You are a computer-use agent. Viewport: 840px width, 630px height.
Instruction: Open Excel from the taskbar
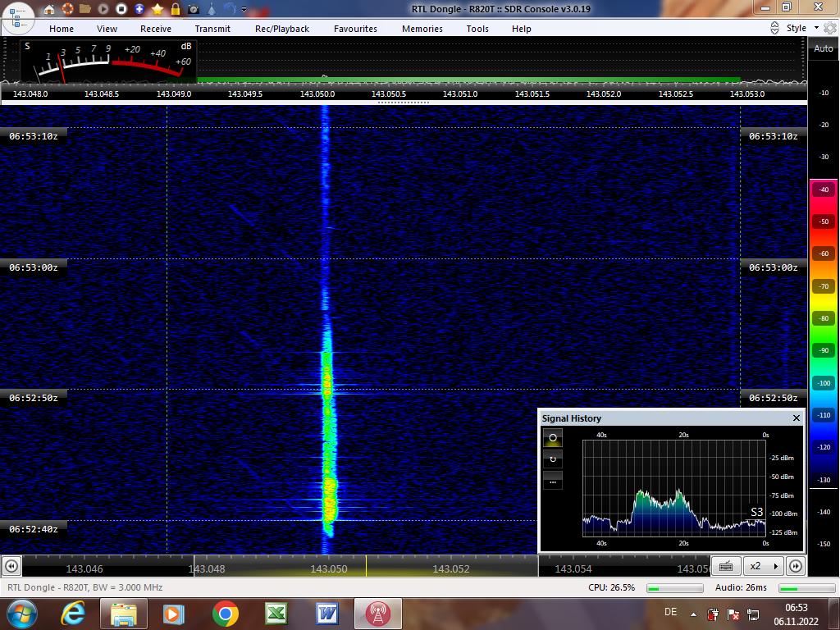[276, 614]
